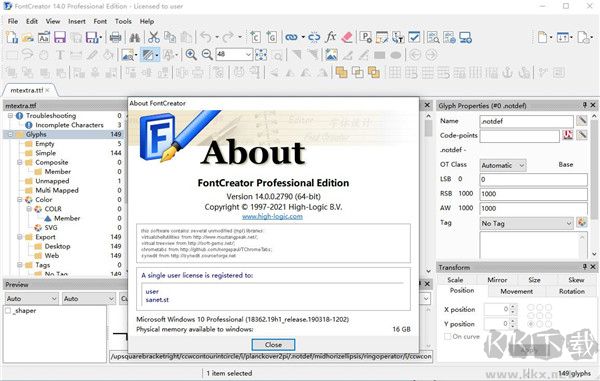Open the zoom level 48 dropdown

tap(248, 55)
